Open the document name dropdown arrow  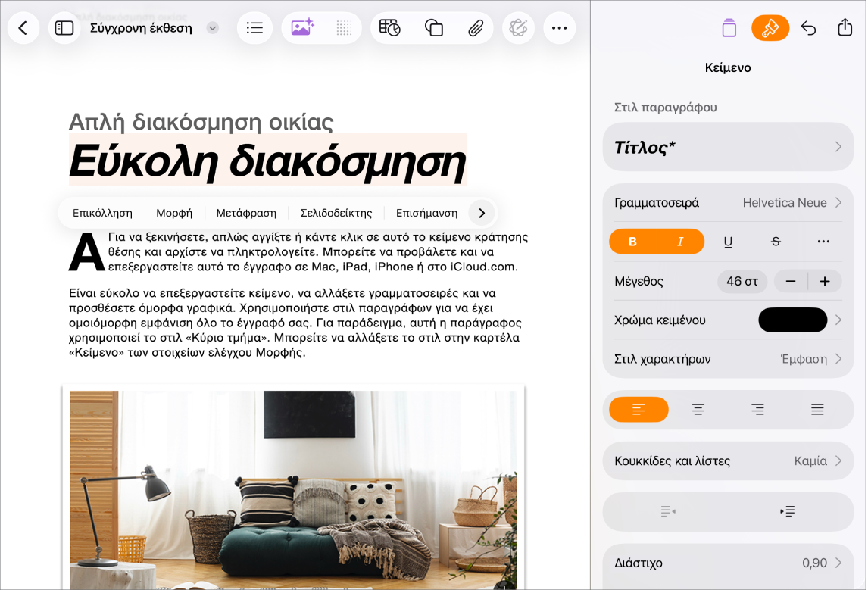213,28
